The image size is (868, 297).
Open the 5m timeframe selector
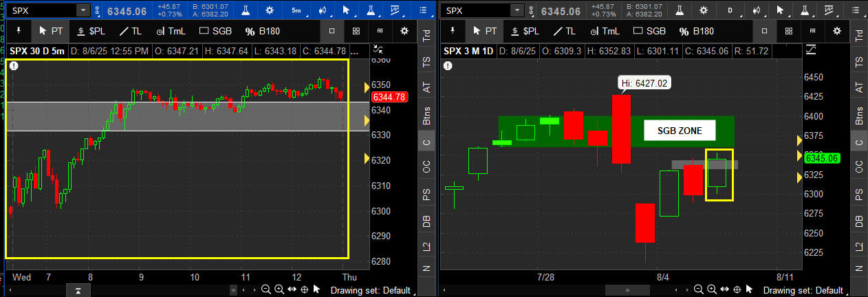pyautogui.click(x=296, y=11)
